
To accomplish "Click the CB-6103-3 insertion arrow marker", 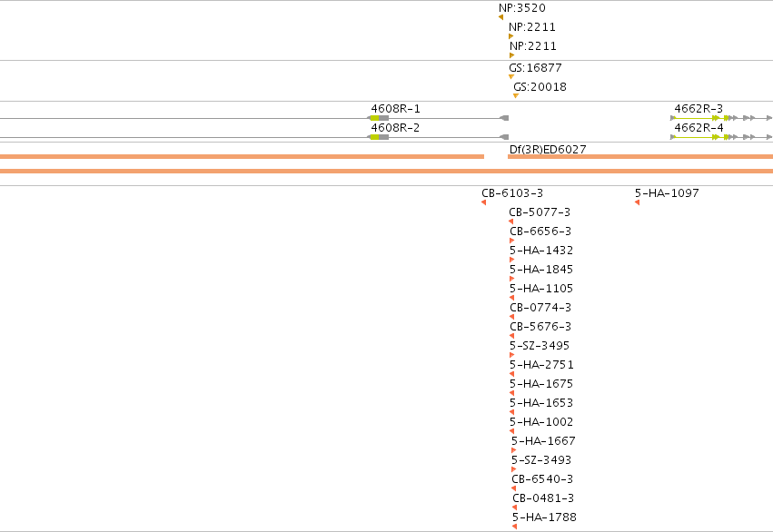I will coord(483,202).
